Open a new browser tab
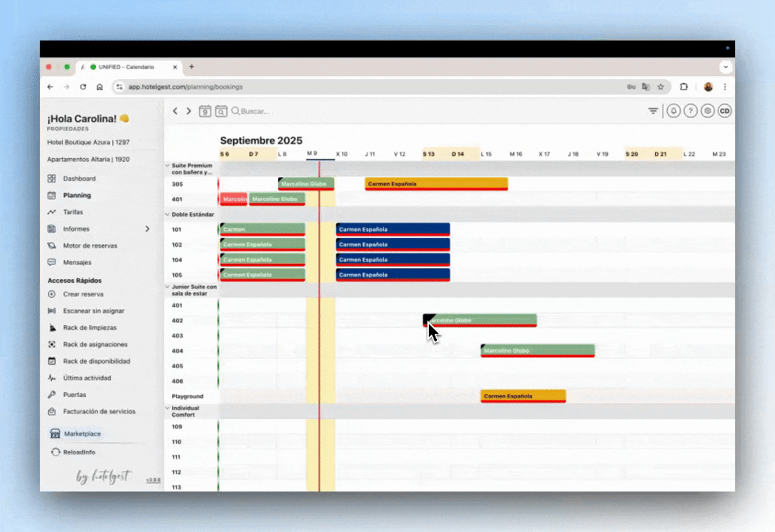 (192, 66)
